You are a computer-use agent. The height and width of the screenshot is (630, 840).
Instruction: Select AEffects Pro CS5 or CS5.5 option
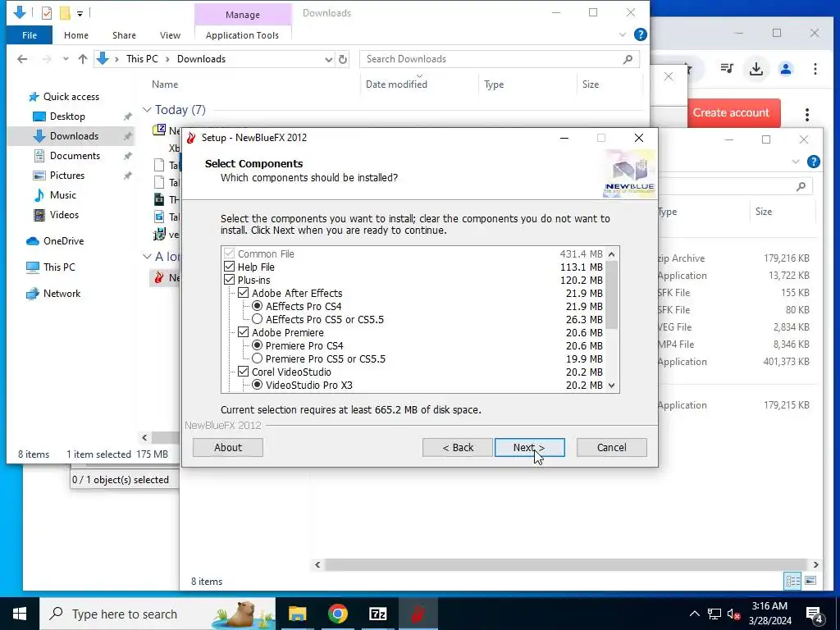[x=257, y=319]
